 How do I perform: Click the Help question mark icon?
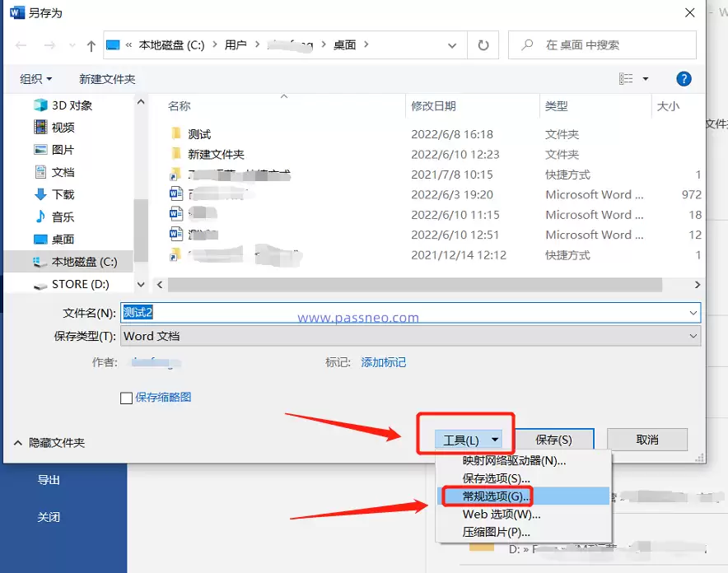[x=684, y=78]
